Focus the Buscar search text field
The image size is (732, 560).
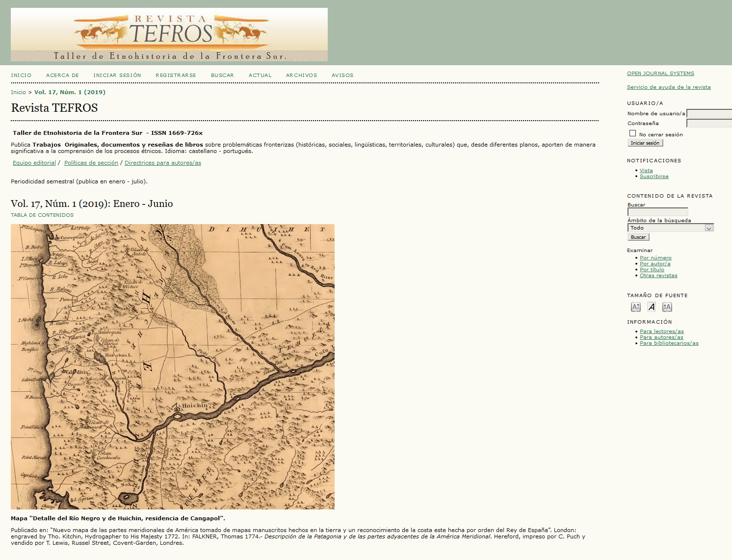point(658,212)
